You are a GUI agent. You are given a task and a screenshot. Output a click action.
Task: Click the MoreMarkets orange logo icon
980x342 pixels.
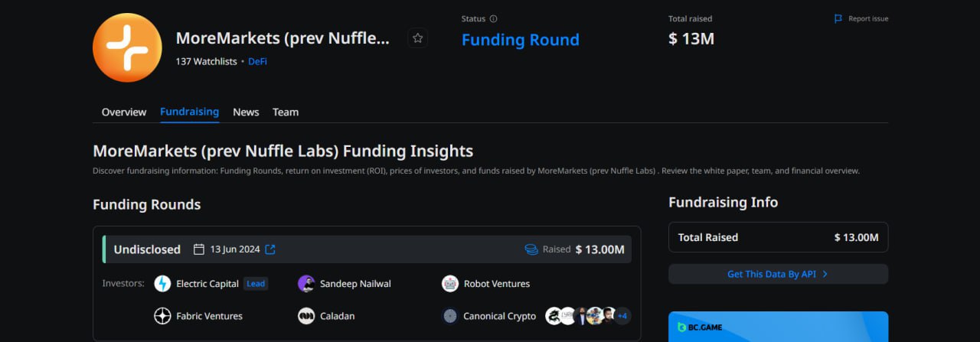127,47
